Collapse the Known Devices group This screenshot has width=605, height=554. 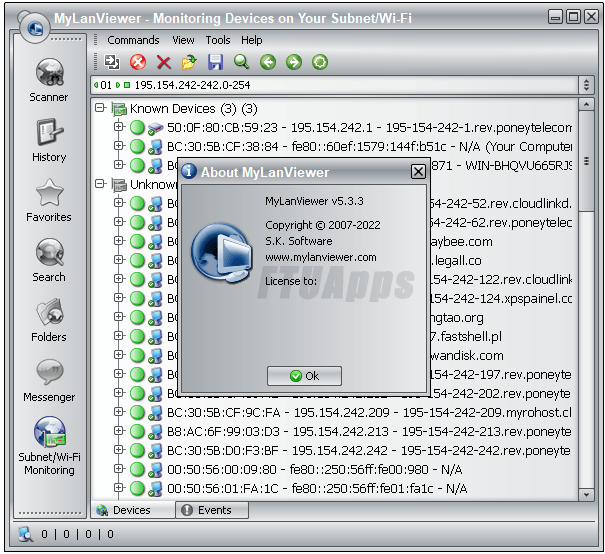point(100,108)
